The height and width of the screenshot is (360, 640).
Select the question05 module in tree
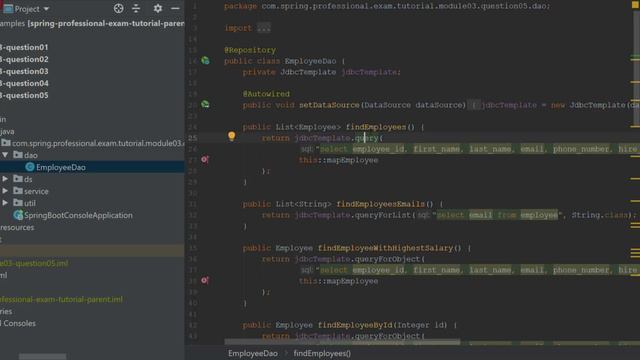pos(24,95)
